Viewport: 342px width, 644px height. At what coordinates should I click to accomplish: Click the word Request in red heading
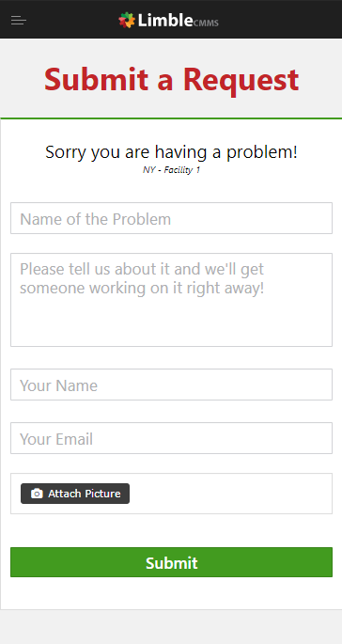241,79
